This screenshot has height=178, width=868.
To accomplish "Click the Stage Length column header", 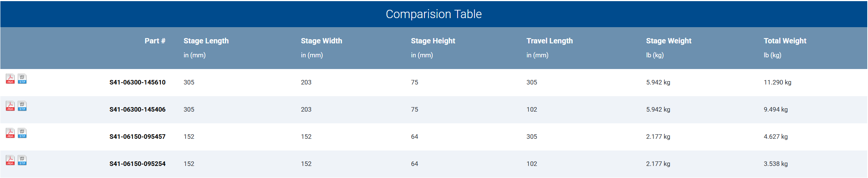I will [x=206, y=41].
